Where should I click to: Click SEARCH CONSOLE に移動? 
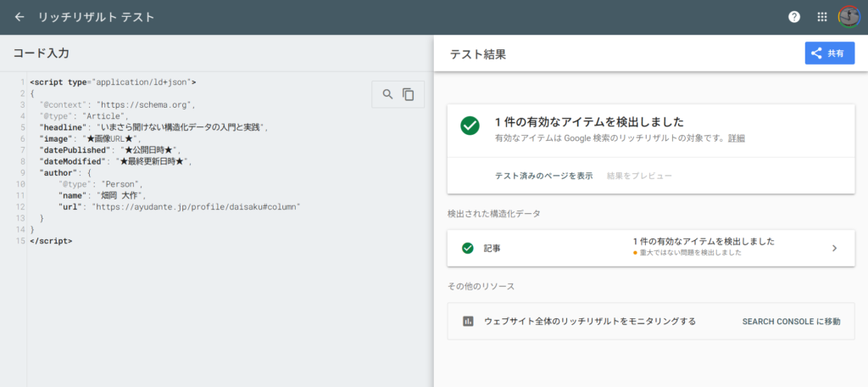pyautogui.click(x=791, y=322)
